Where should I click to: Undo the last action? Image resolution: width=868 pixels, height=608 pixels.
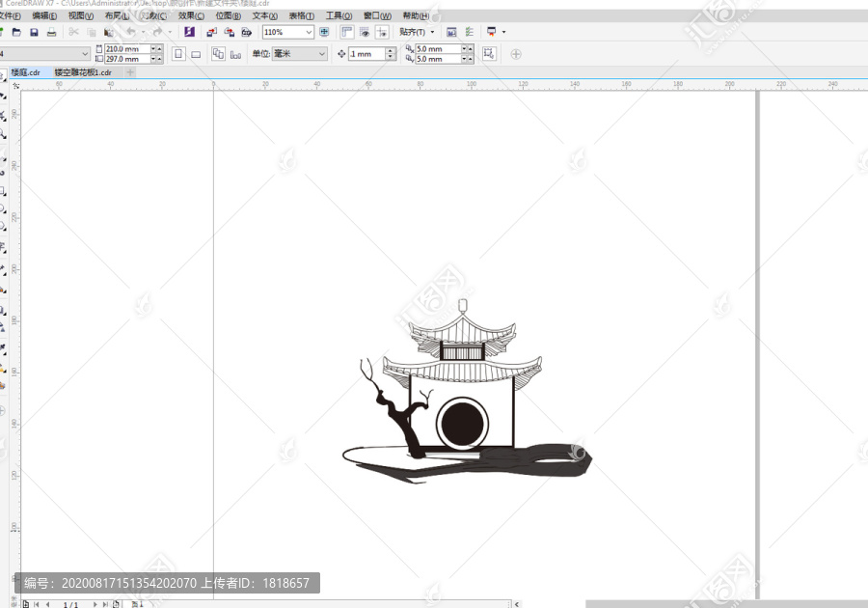click(130, 32)
